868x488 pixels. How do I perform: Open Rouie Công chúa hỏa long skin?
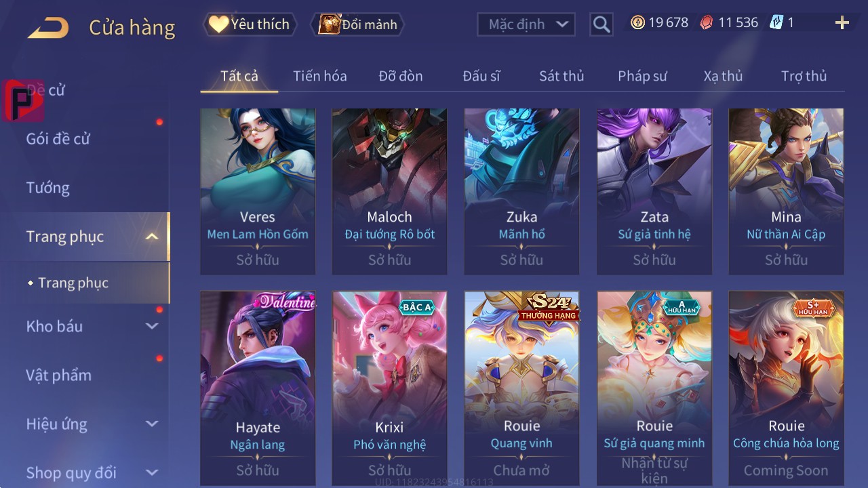click(786, 388)
